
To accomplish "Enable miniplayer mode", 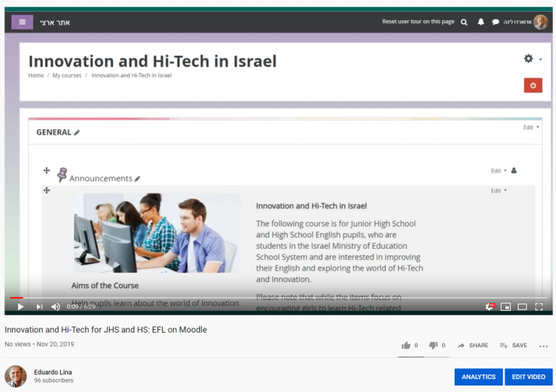I will click(x=505, y=307).
